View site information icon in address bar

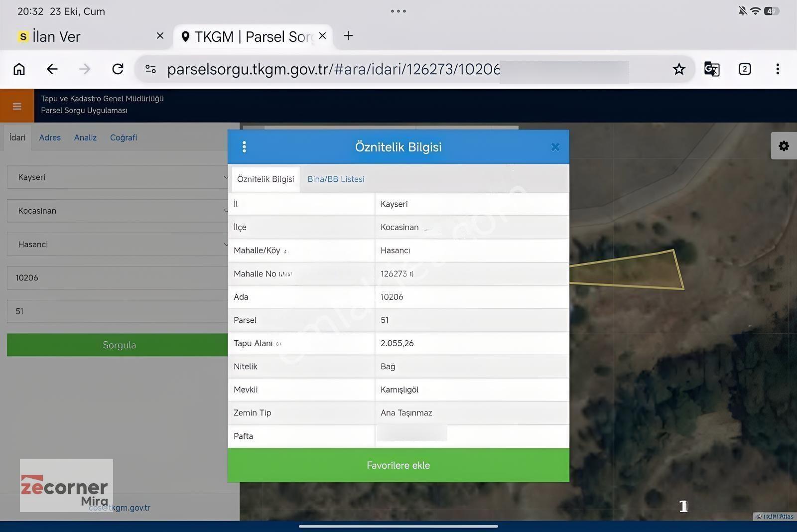150,69
